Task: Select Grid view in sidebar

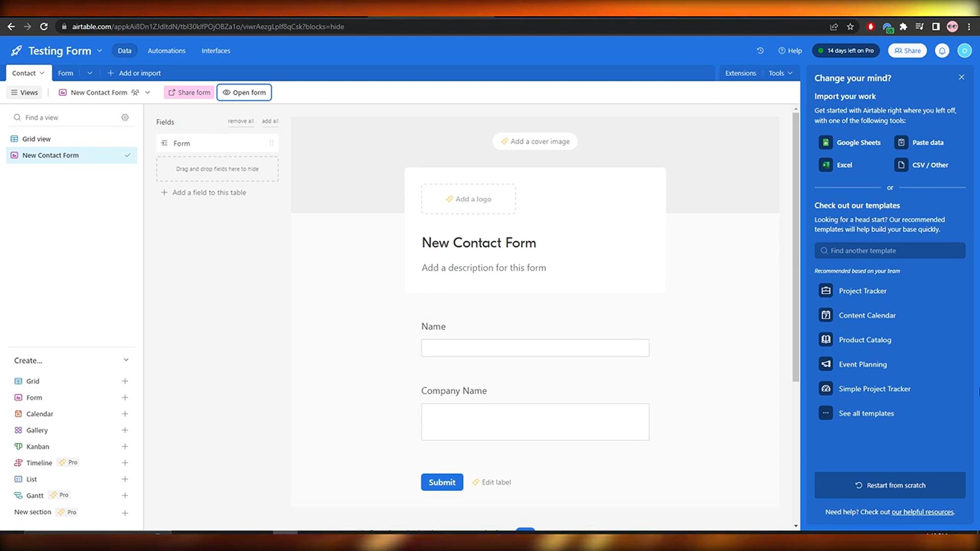Action: coord(71,139)
